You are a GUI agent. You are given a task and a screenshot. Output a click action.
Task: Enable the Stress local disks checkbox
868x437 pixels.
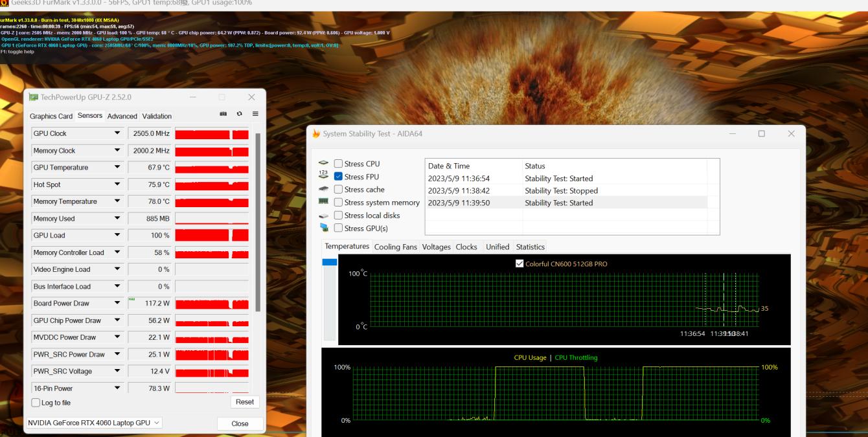(x=338, y=216)
